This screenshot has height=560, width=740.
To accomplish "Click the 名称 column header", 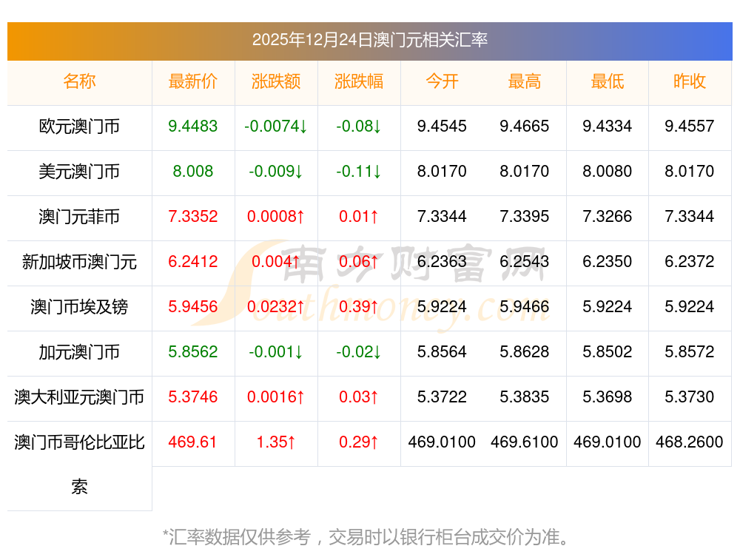I will click(x=79, y=81).
